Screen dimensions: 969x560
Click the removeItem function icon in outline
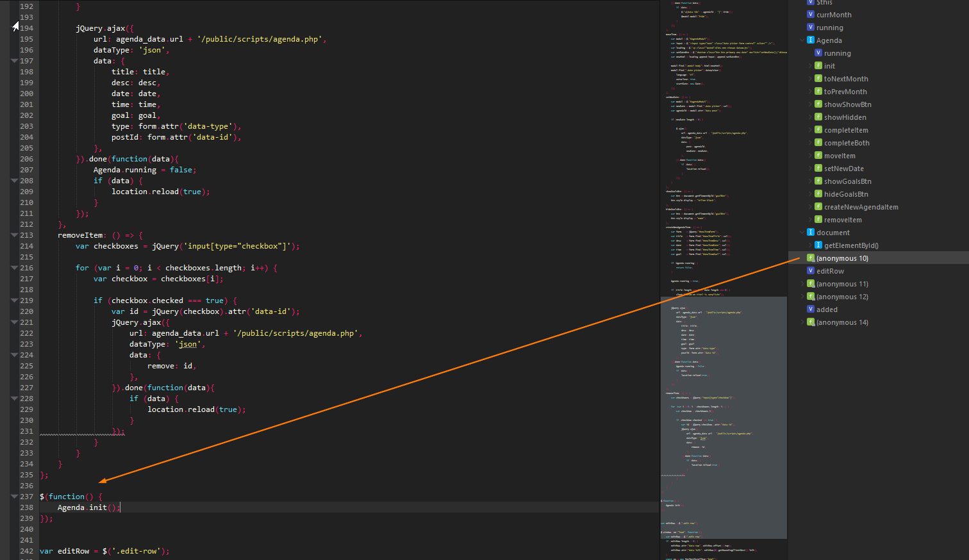819,219
